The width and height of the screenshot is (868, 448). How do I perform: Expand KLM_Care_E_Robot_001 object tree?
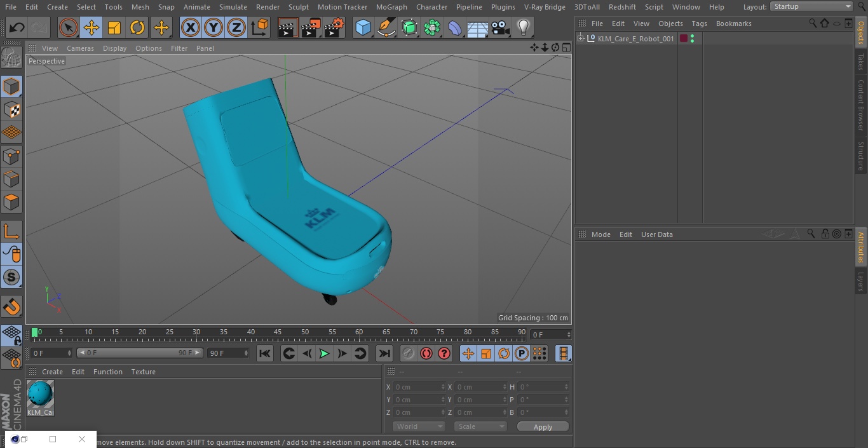[x=580, y=39]
